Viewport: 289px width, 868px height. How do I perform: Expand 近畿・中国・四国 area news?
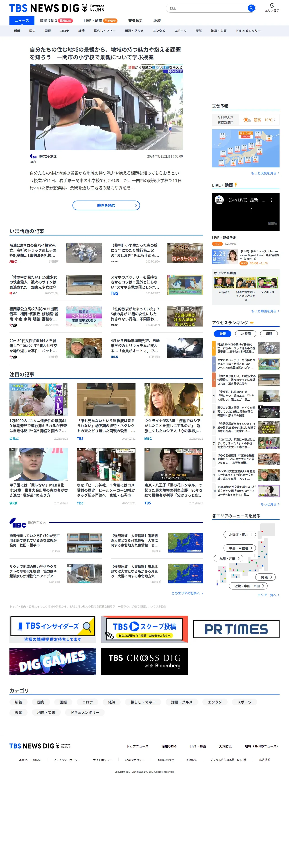[249, 586]
